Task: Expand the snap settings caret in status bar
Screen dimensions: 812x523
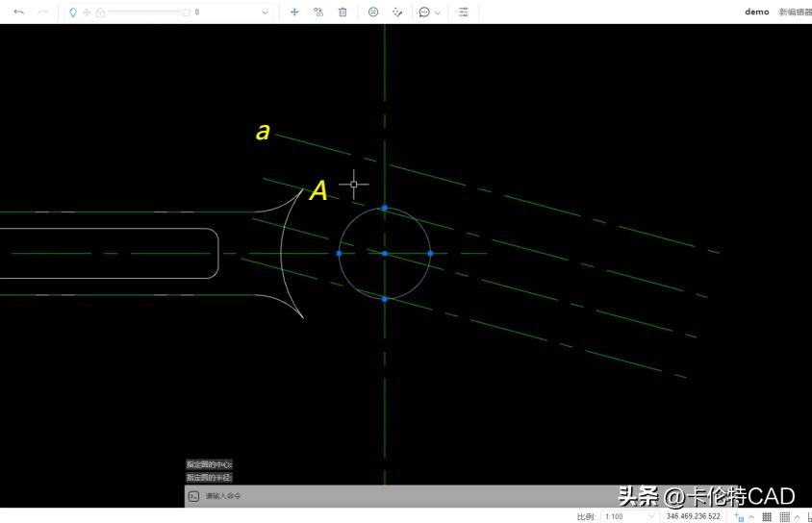Action: [x=750, y=516]
